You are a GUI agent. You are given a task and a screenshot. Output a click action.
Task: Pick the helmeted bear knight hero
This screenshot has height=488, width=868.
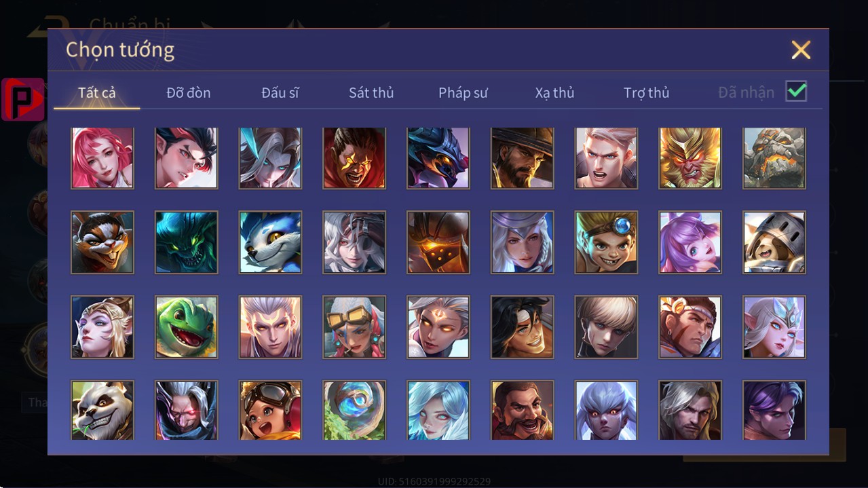pos(774,242)
